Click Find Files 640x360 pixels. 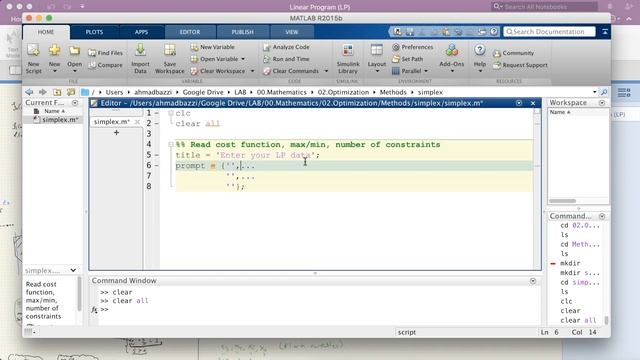[105, 53]
